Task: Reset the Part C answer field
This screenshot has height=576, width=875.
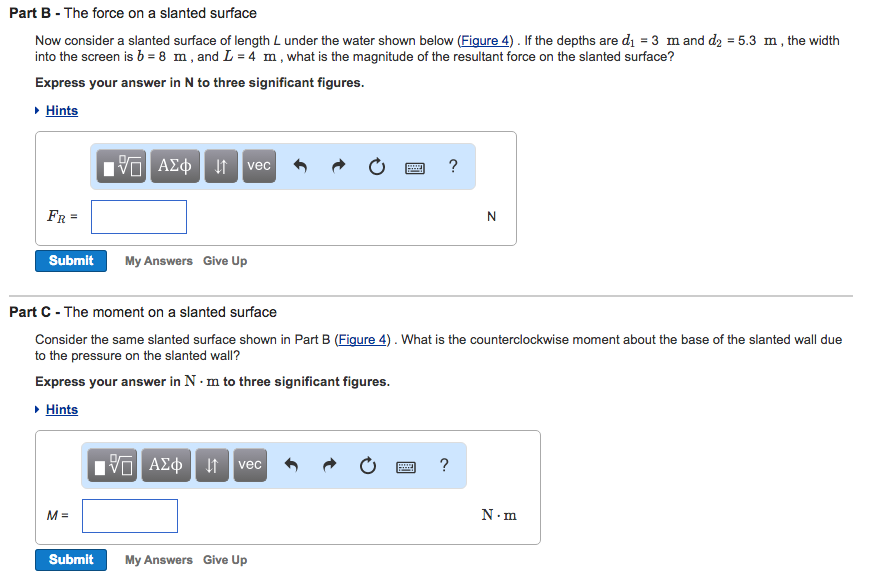Action: click(x=368, y=465)
